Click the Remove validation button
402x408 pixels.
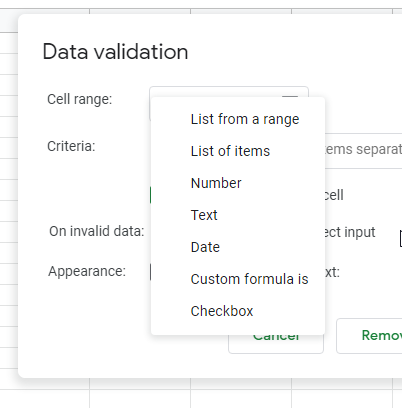tap(369, 336)
